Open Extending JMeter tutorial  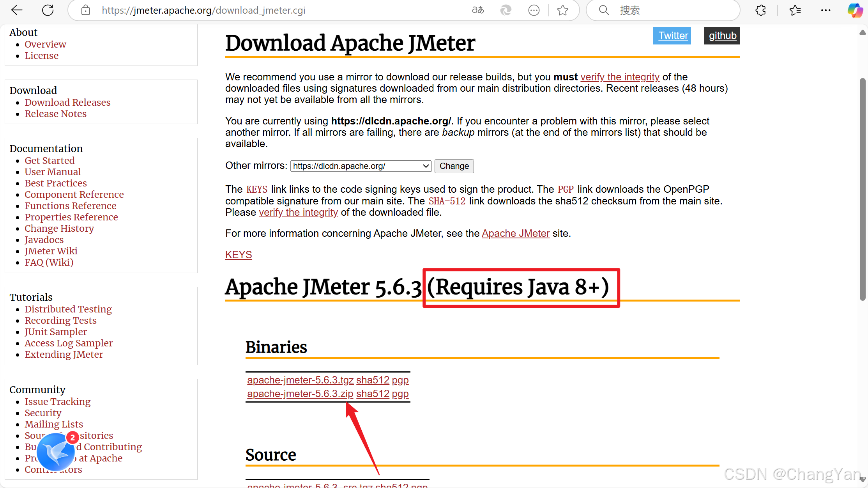(64, 355)
